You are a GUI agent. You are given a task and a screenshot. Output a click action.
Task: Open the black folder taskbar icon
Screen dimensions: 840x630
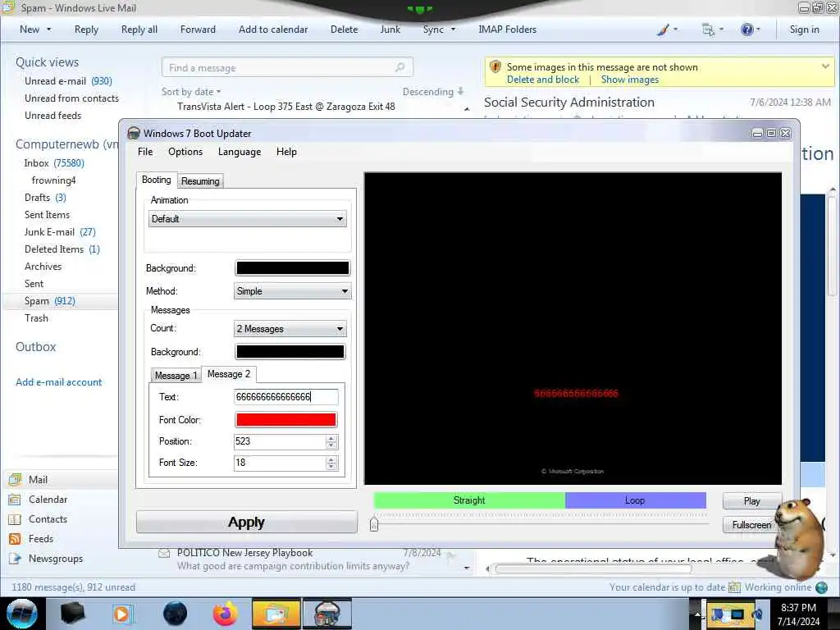tap(72, 614)
